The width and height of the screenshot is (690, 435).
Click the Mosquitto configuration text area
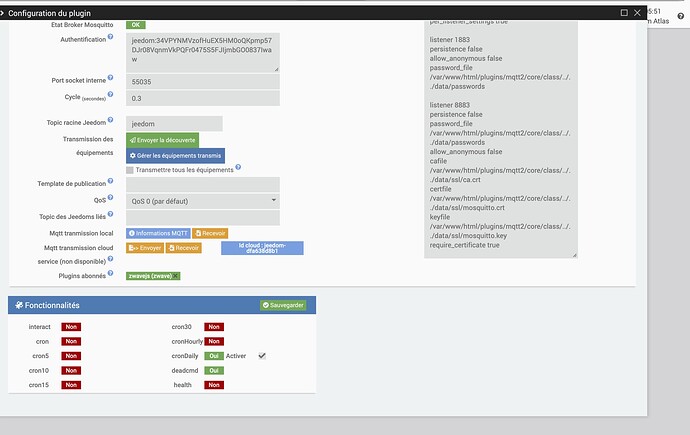click(501, 139)
